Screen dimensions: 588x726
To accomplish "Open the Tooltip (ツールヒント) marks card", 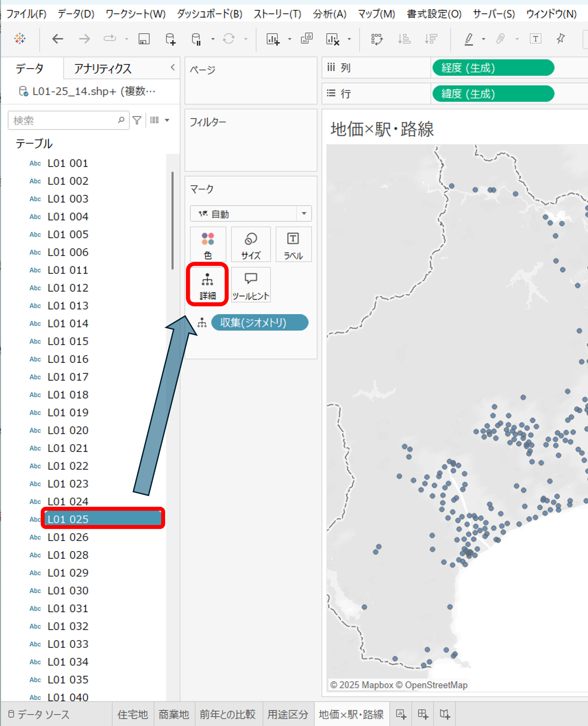I will click(251, 285).
